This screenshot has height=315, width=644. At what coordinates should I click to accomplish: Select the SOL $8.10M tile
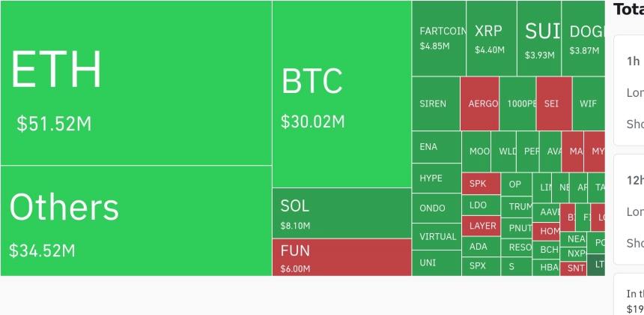coord(341,213)
